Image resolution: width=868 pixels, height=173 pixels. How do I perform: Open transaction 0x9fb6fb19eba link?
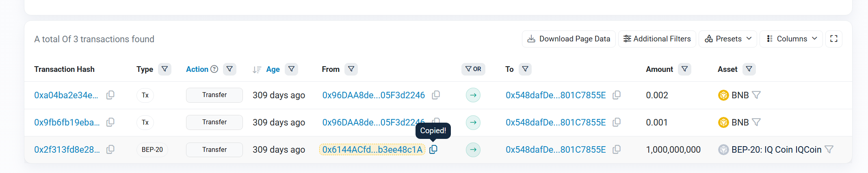[67, 122]
